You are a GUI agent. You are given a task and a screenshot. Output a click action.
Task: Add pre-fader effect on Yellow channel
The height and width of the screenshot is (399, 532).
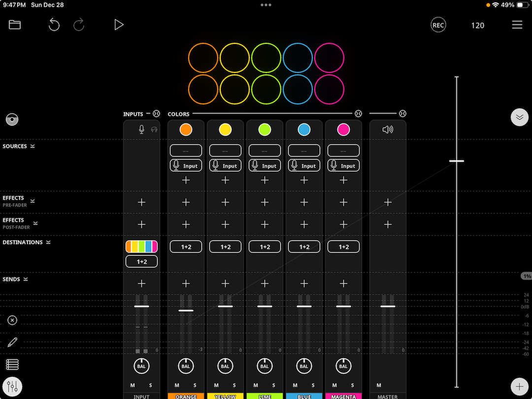225,202
